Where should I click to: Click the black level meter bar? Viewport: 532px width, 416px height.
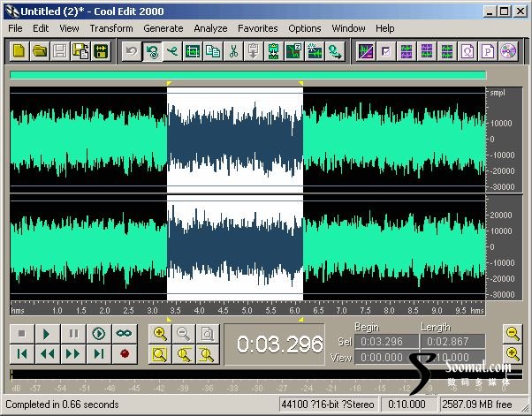pos(266,374)
